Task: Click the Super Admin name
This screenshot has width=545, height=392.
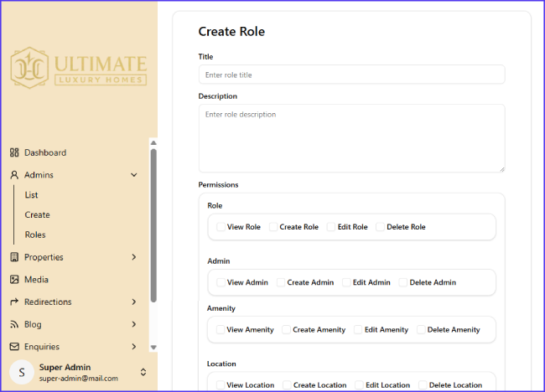Action: 65,367
